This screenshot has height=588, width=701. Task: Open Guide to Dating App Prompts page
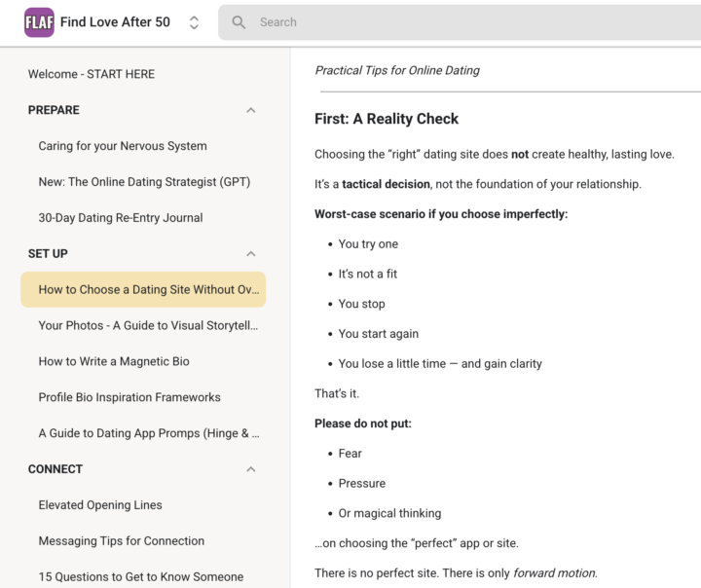click(148, 433)
